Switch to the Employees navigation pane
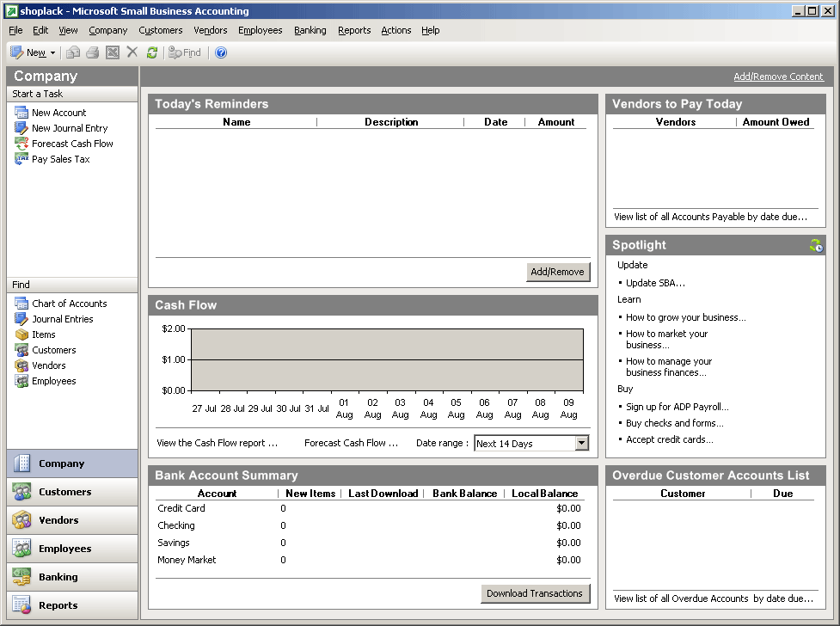The height and width of the screenshot is (626, 840). 72,549
